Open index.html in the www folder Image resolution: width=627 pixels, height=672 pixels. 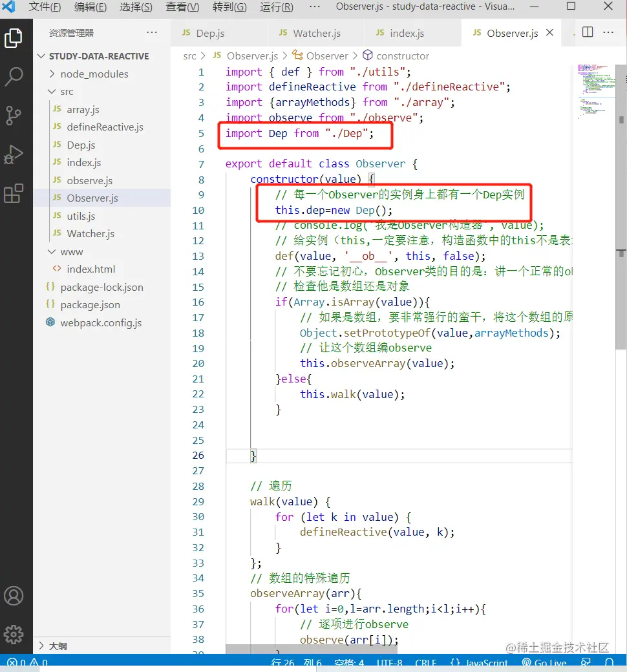point(102,269)
